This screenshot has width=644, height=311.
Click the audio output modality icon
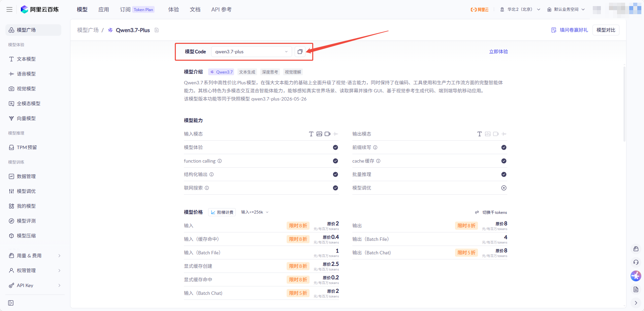click(x=504, y=134)
